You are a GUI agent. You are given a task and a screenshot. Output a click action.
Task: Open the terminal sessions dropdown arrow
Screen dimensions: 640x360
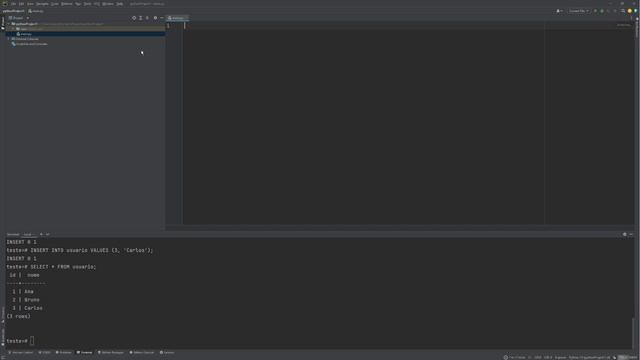(47, 234)
